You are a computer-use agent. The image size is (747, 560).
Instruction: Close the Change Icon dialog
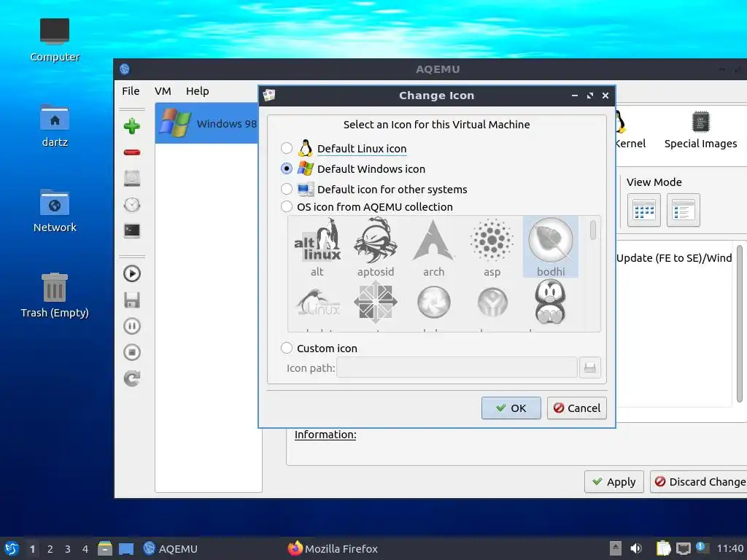pos(605,96)
